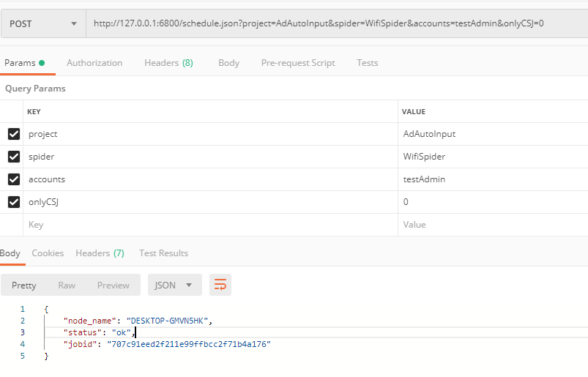Uncheck the project parameter checkbox
This screenshot has width=588, height=377.
coord(13,134)
